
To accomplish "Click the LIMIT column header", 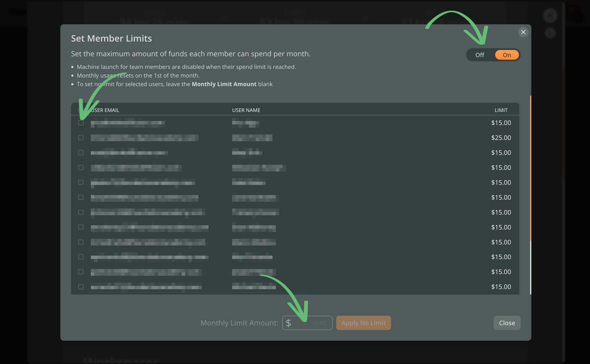I will [501, 110].
